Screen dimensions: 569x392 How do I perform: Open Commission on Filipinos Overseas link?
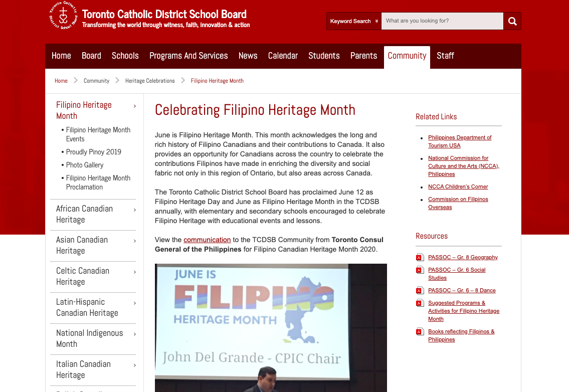click(458, 203)
